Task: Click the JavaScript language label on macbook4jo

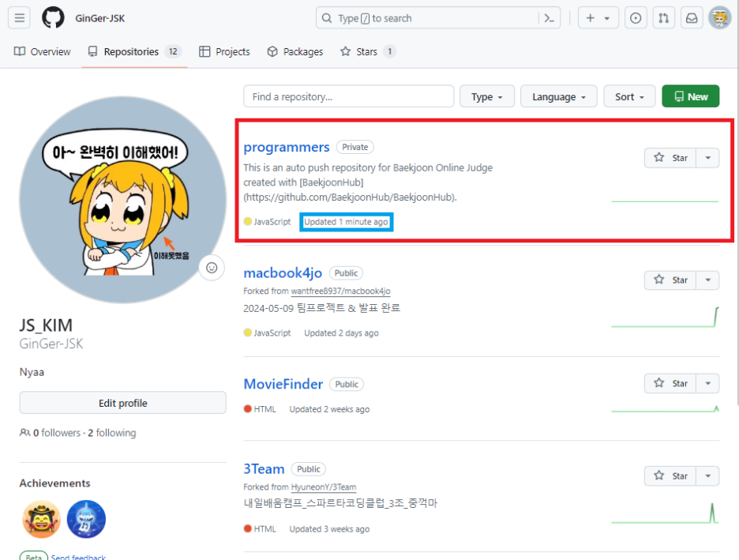Action: pos(267,333)
